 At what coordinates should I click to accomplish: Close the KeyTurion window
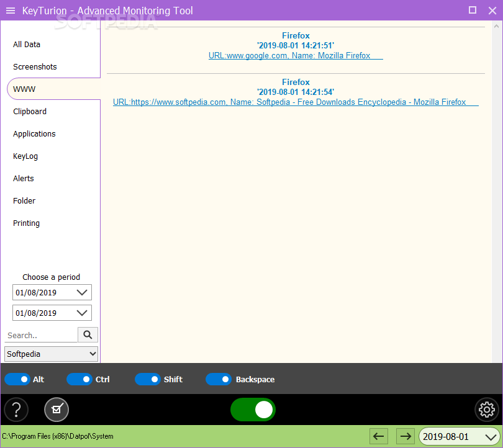point(492,11)
